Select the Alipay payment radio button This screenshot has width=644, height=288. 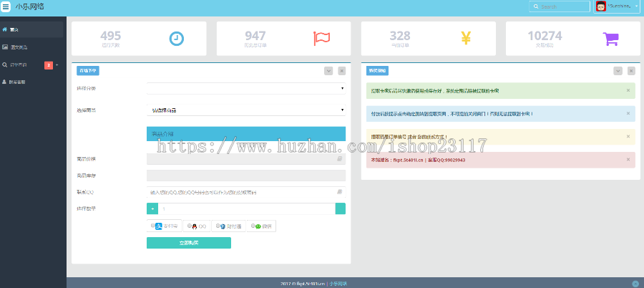[153, 226]
